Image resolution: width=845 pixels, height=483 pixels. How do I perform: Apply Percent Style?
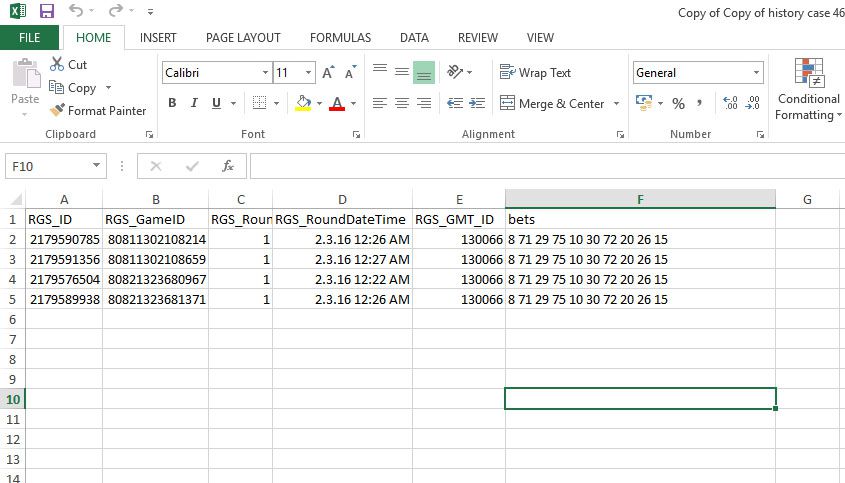(x=678, y=104)
